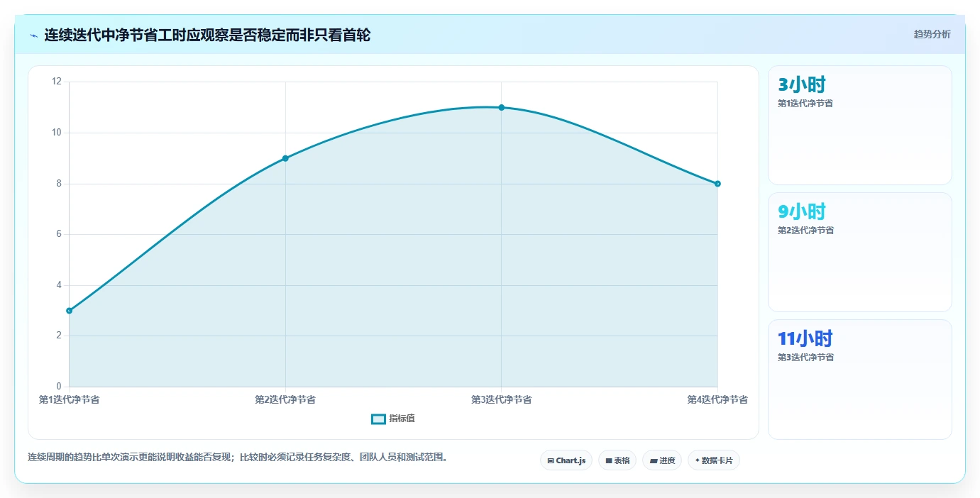Click the 趋势分析 label in header
The height and width of the screenshot is (498, 980).
(x=932, y=34)
